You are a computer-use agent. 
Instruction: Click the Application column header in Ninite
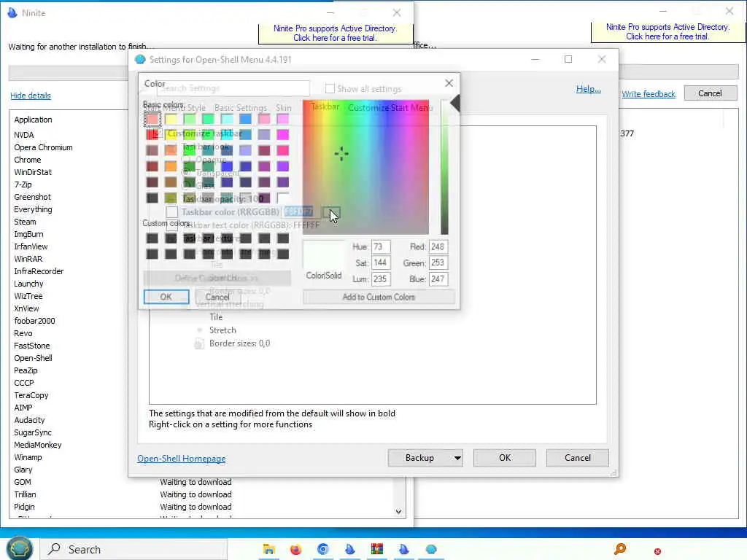pos(33,120)
